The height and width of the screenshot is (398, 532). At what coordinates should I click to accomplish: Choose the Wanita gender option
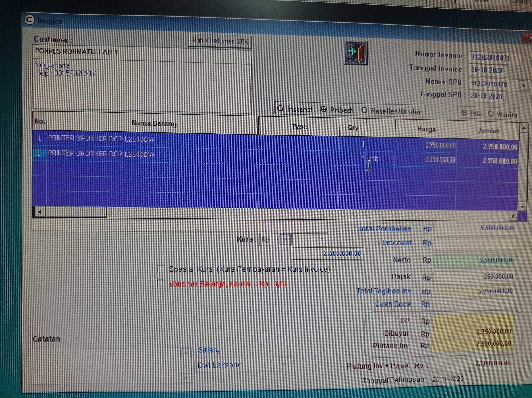click(491, 114)
